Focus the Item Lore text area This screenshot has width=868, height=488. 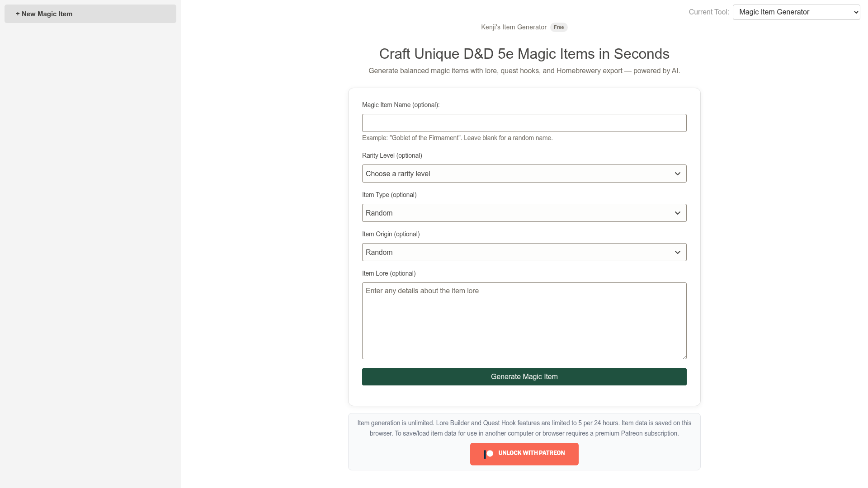[x=524, y=320]
